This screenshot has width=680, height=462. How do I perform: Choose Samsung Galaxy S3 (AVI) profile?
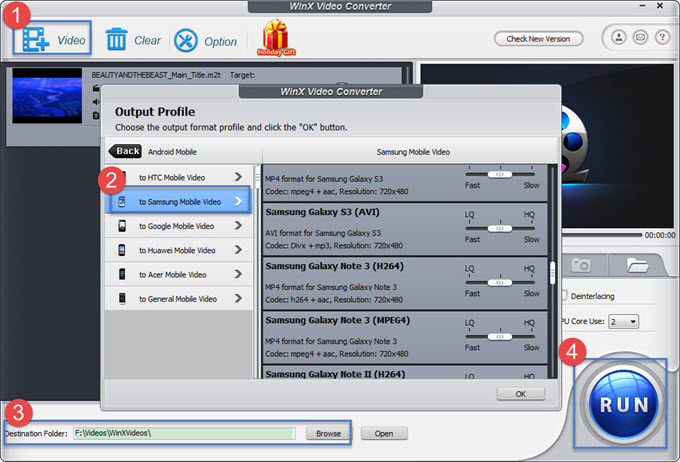[404, 229]
